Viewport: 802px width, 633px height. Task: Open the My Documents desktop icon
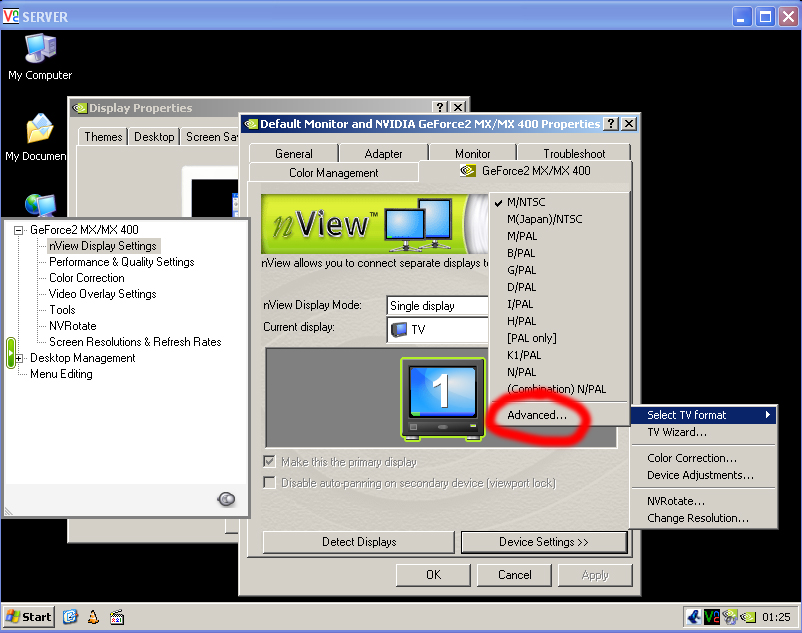[x=38, y=137]
